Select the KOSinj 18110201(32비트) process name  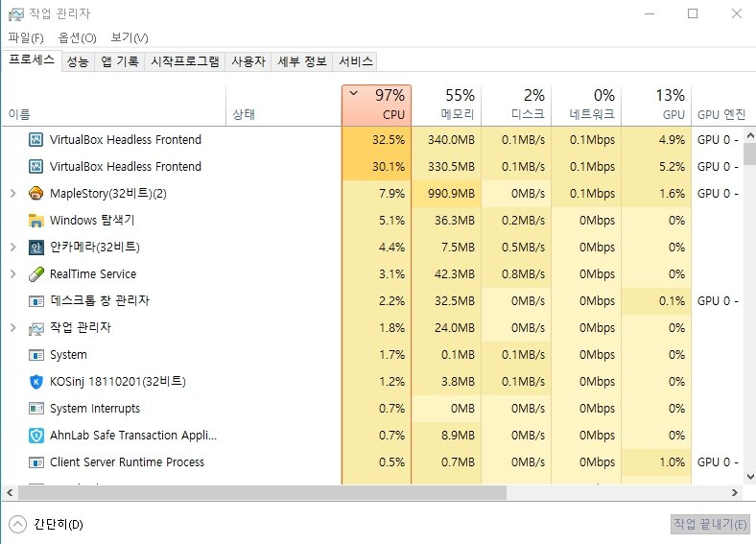click(x=118, y=382)
